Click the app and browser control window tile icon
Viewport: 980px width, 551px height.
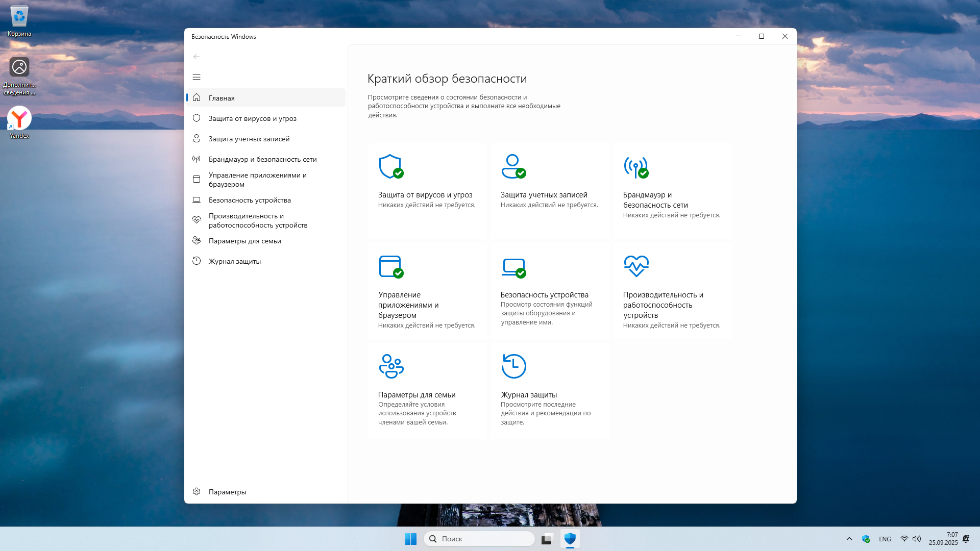[x=390, y=266]
